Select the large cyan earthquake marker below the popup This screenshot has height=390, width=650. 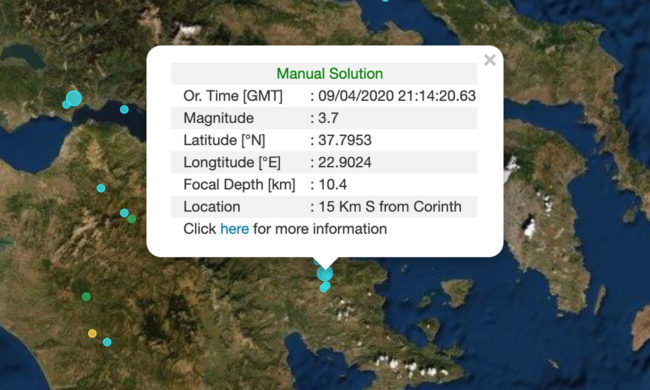click(325, 274)
